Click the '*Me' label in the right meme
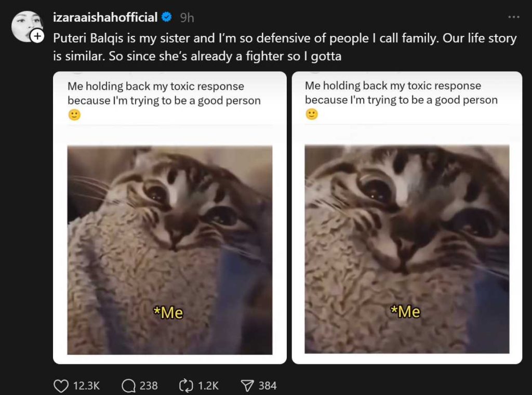The image size is (532, 395). pos(405,311)
